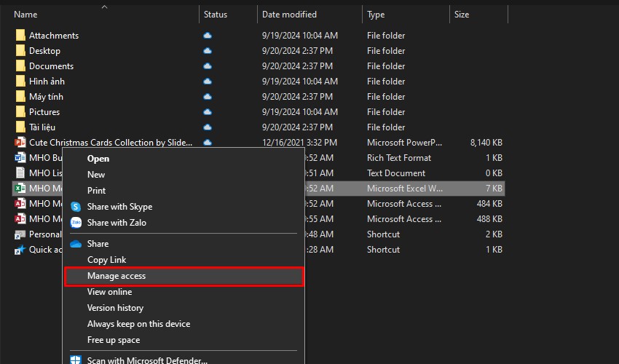Image resolution: width=619 pixels, height=364 pixels.
Task: Sort files by Name column header
Action: 25,15
